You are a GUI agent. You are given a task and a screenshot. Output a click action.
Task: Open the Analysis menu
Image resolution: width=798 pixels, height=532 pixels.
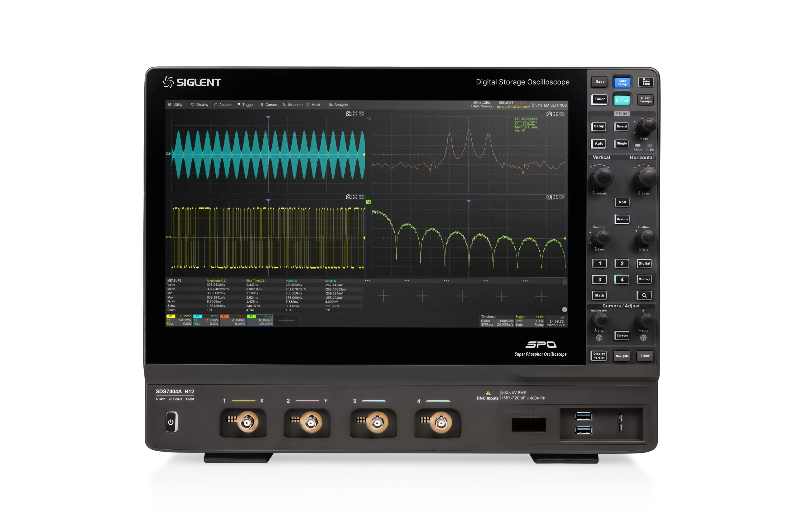339,105
